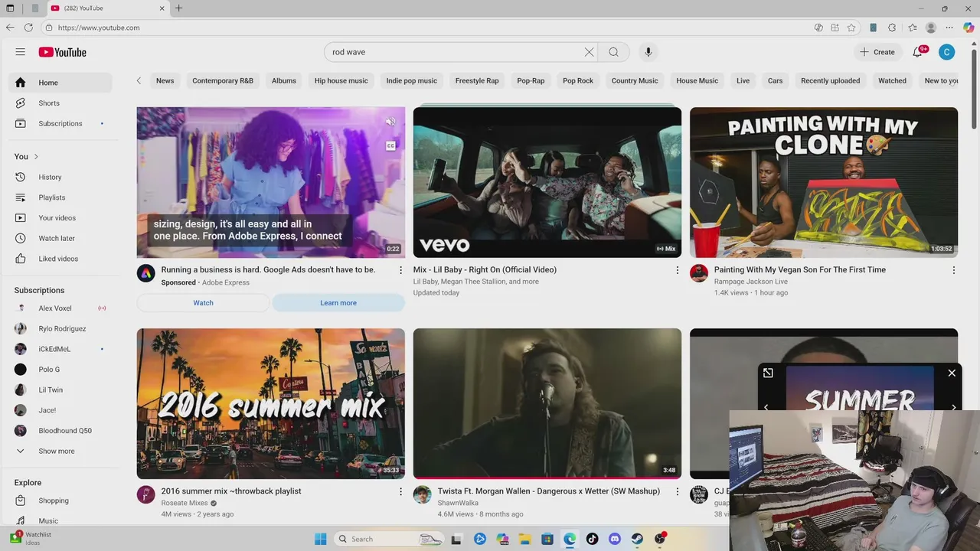Go to the YouTube logo home

click(63, 52)
